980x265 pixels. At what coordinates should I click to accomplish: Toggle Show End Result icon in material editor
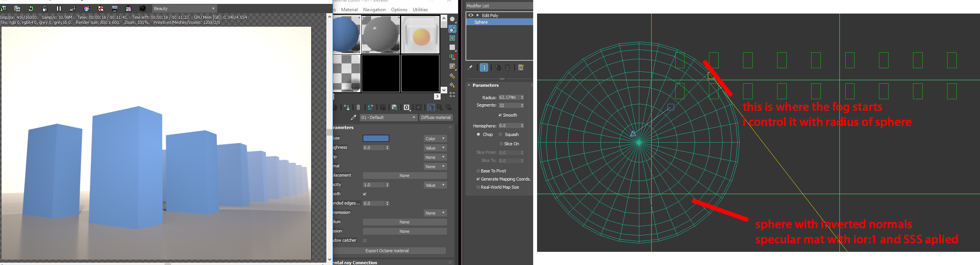click(x=431, y=107)
